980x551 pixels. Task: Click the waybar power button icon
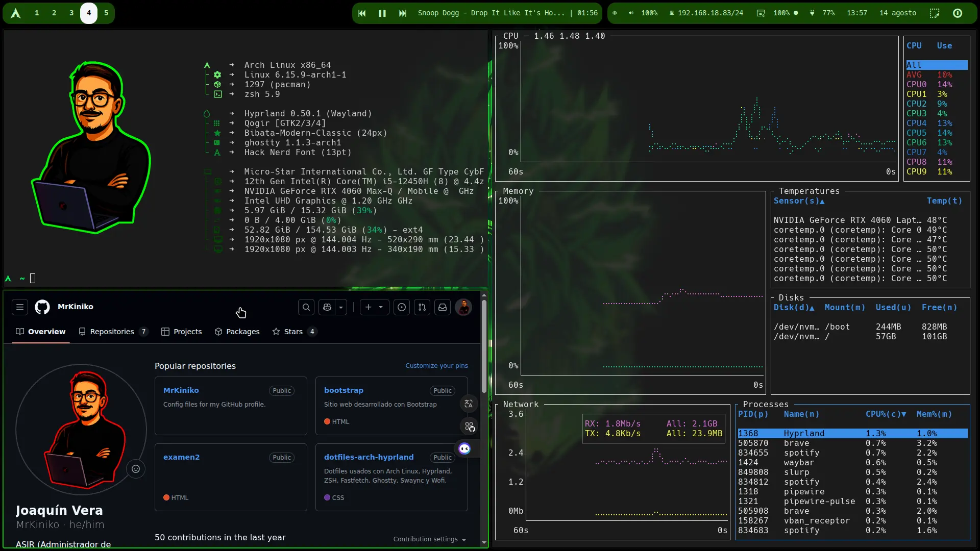[958, 13]
